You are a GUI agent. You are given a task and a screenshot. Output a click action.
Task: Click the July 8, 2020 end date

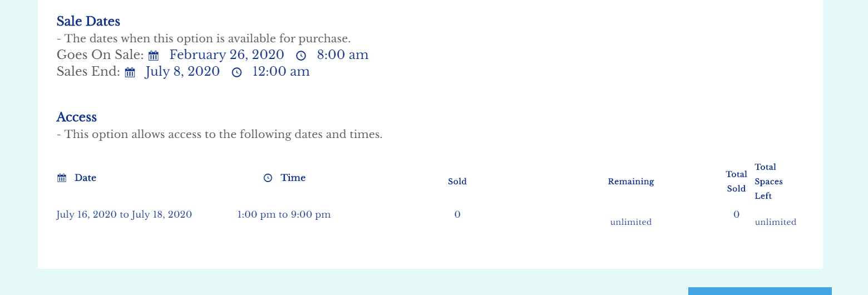click(x=182, y=72)
